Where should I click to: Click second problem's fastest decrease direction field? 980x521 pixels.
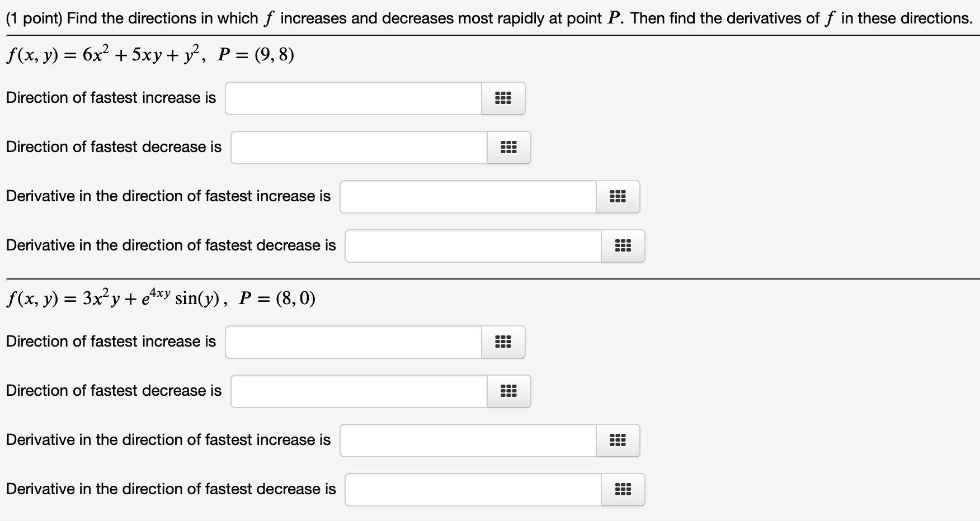pyautogui.click(x=358, y=391)
